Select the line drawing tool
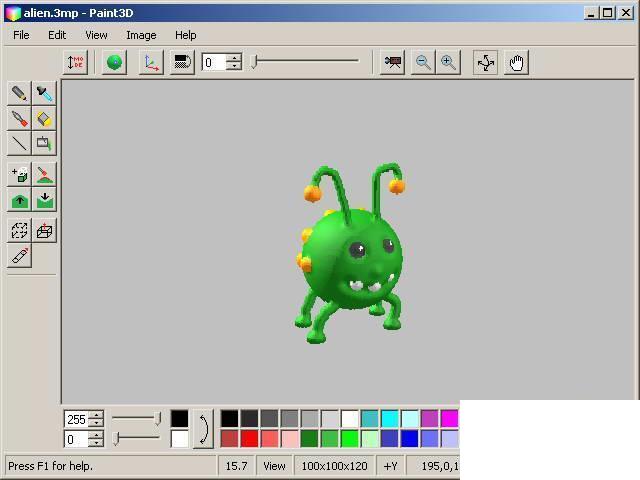 [x=19, y=143]
